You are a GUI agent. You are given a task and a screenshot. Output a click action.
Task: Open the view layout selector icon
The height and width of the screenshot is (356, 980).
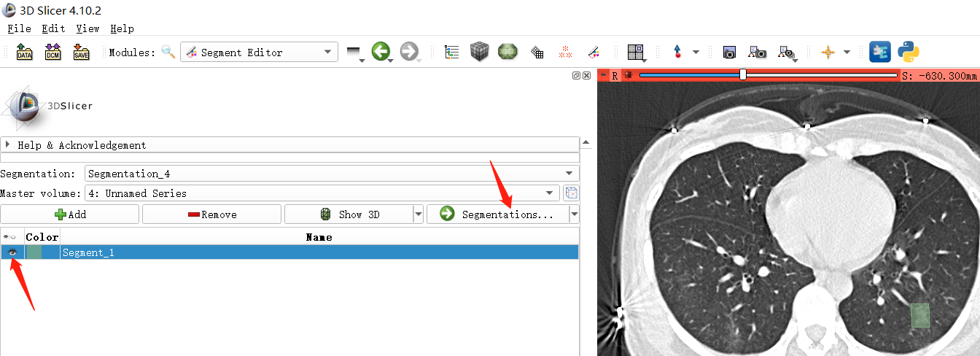pos(637,53)
